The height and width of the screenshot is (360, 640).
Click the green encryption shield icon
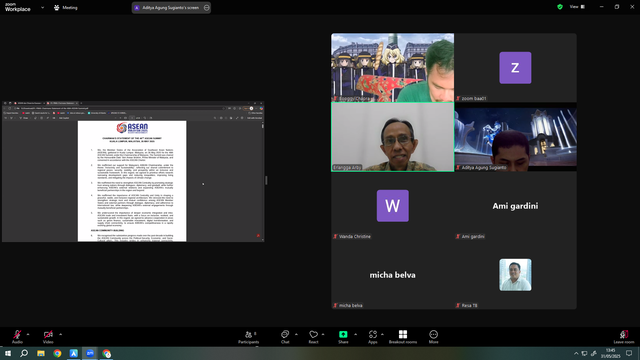[x=560, y=7]
